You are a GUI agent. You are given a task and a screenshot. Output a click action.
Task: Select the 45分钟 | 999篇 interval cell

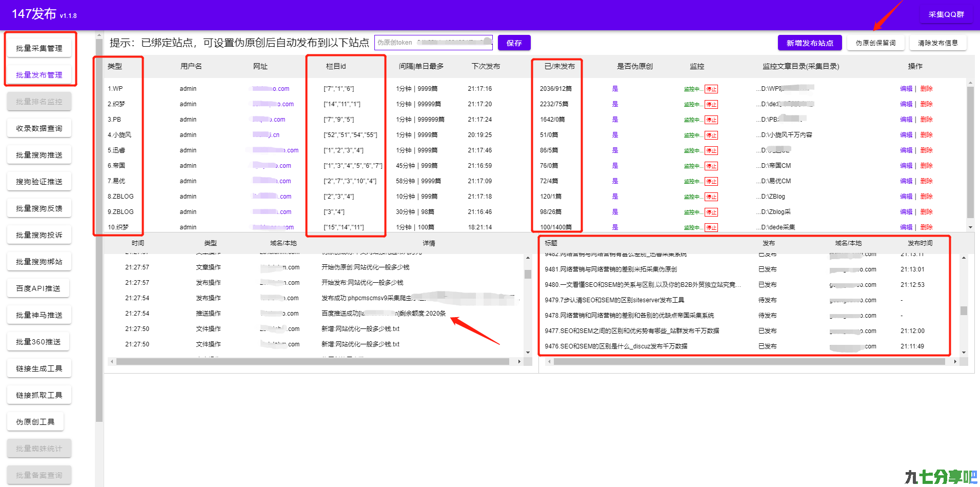tap(416, 166)
